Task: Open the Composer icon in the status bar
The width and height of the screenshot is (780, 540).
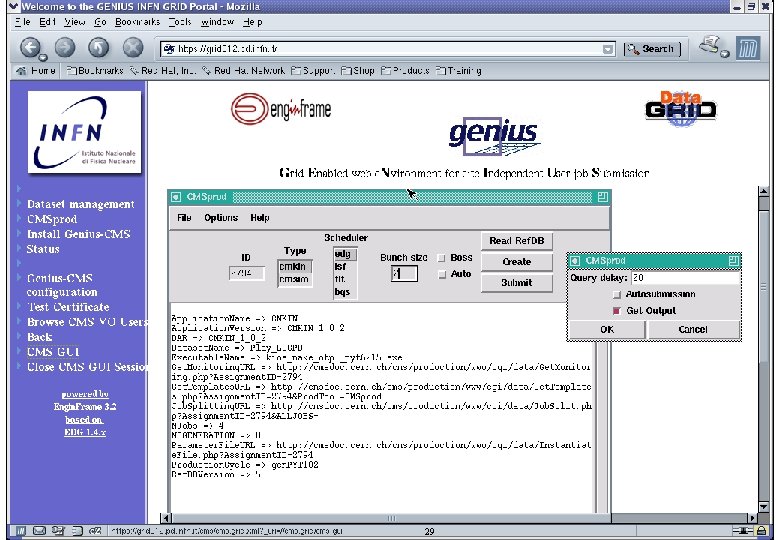Action: click(x=58, y=531)
